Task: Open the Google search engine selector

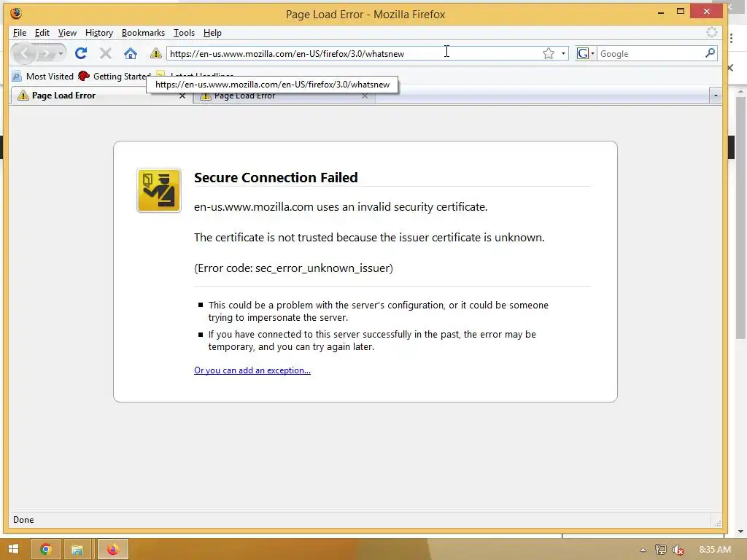Action: [586, 53]
